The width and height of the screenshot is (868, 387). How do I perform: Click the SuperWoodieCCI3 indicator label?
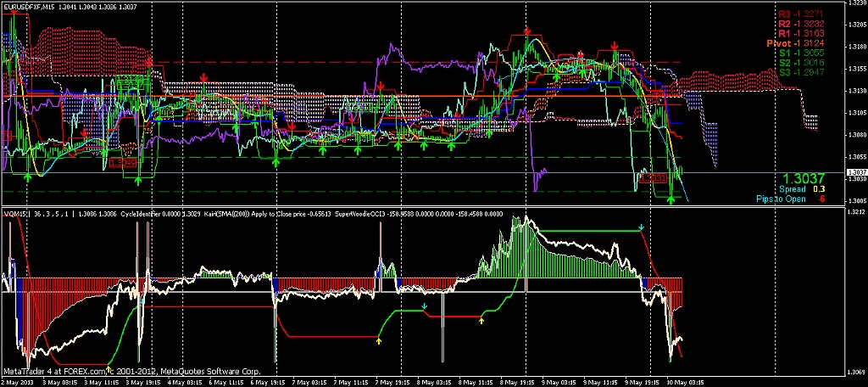point(364,214)
